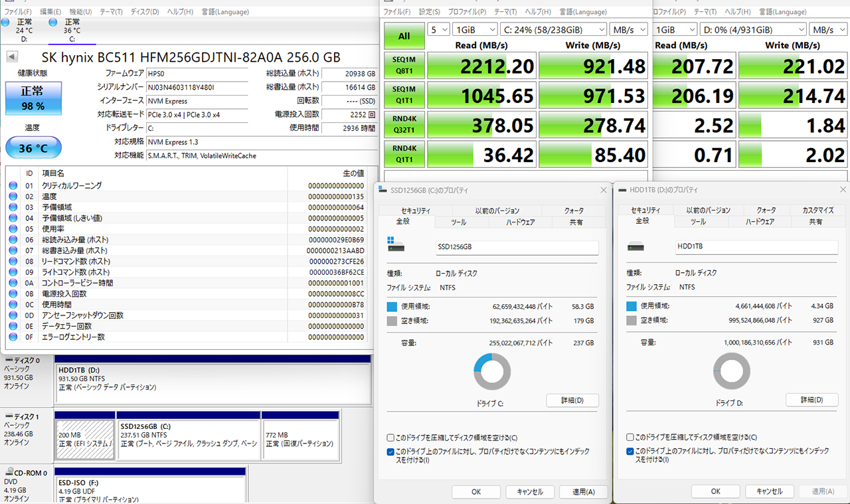Image resolution: width=850 pixels, height=504 pixels.
Task: Select the status icon for アンセーフシャットダウン回数
Action: click(x=13, y=315)
